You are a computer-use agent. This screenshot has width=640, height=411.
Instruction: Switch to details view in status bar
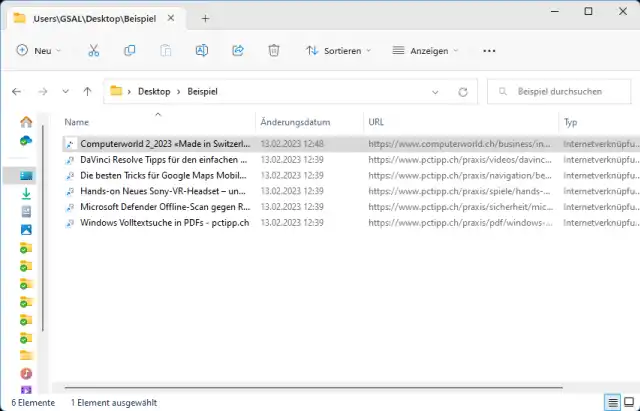(611, 402)
